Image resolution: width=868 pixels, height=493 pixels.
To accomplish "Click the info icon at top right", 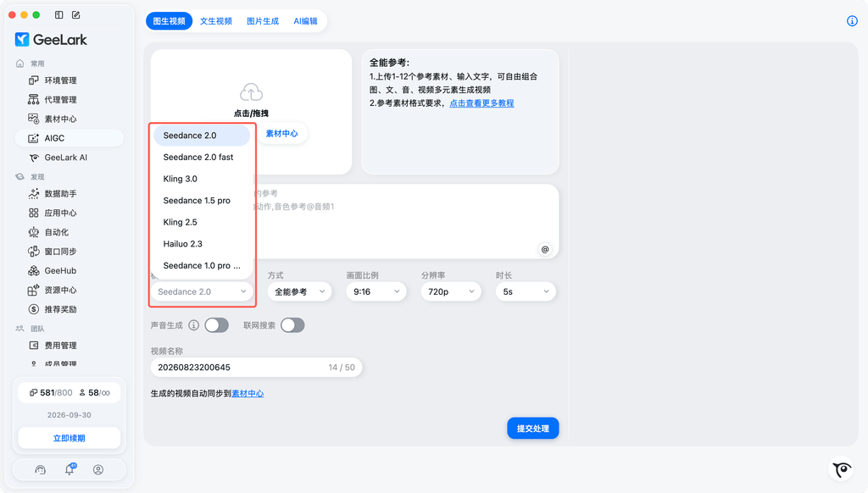I will (852, 21).
